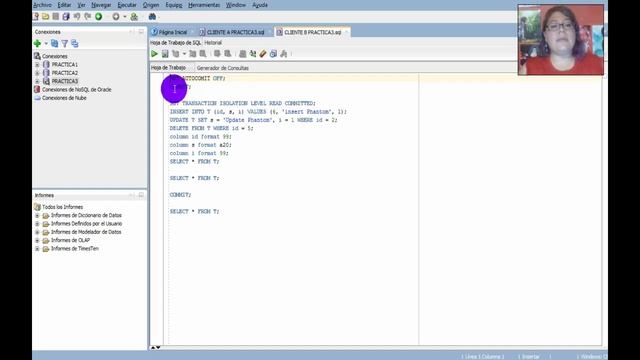Open the Navegar menu
This screenshot has height=360, width=640.
point(101,5)
